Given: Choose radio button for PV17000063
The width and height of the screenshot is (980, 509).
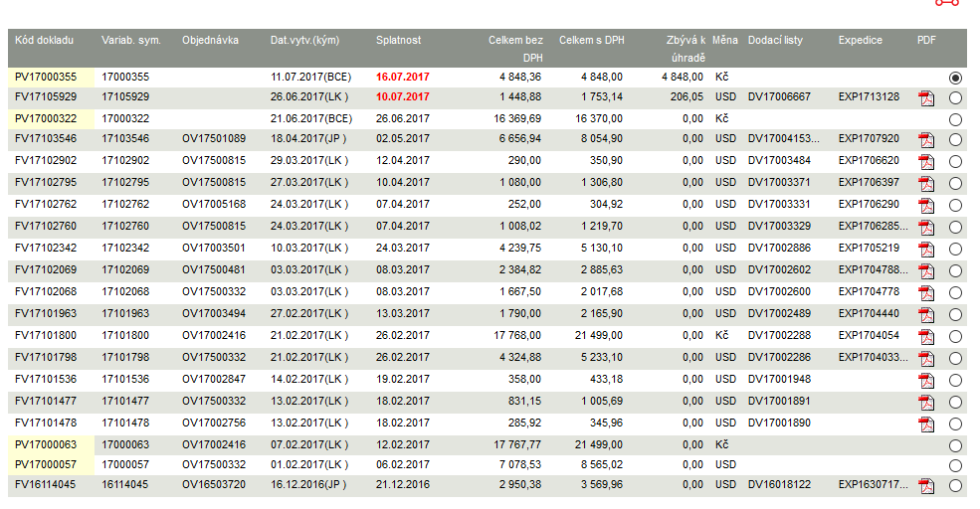Looking at the screenshot, I should 955,446.
